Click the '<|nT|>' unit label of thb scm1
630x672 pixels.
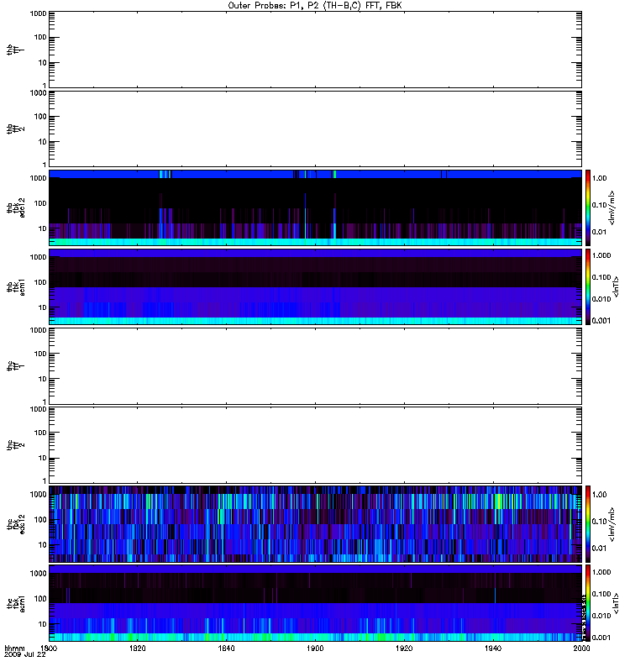617,286
